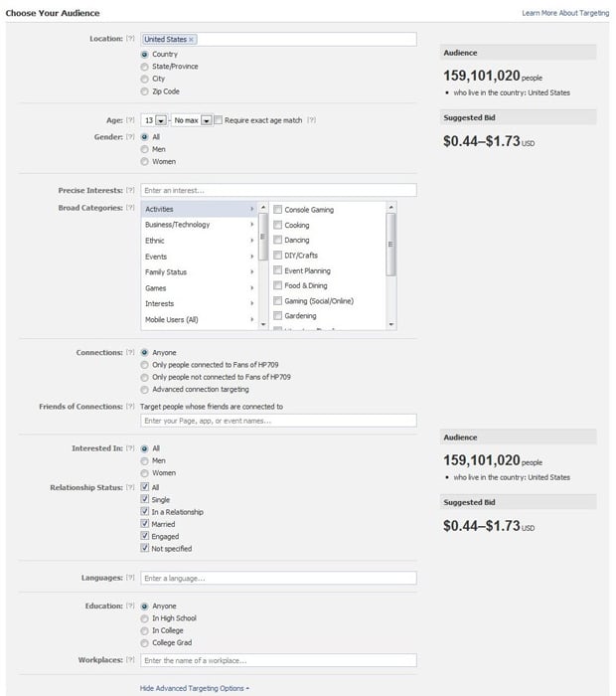Open the Location help tooltip icon
This screenshot has width=616, height=696.
point(130,39)
